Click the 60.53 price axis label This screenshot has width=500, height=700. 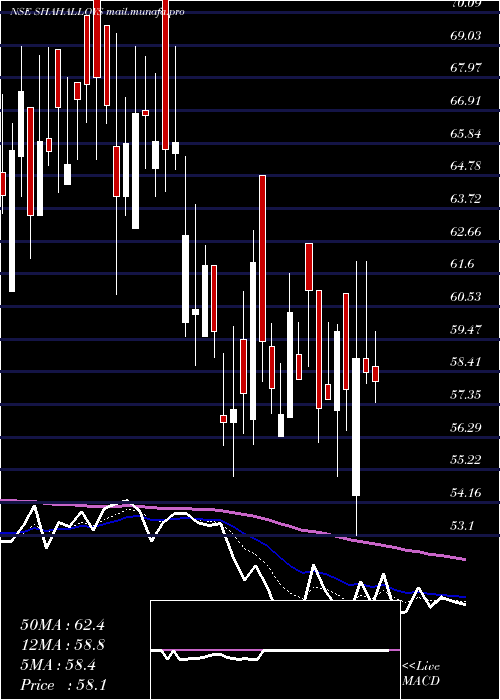click(x=466, y=297)
